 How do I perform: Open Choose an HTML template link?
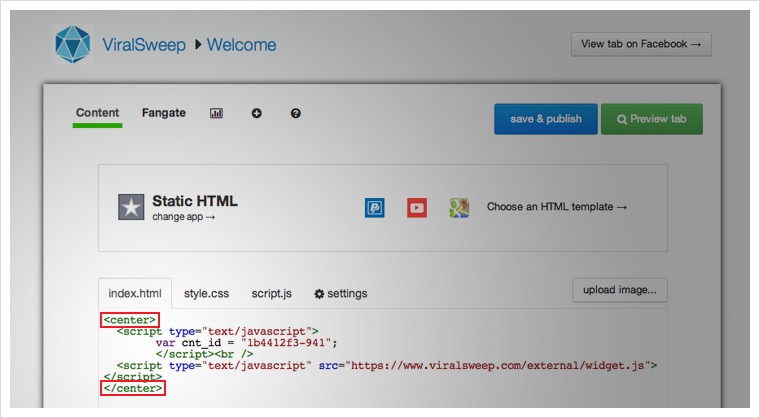557,207
